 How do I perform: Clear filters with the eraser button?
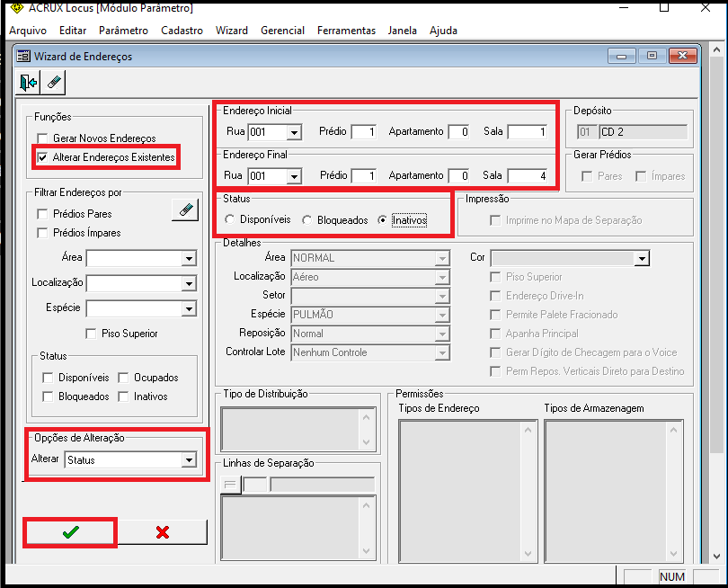tap(185, 209)
